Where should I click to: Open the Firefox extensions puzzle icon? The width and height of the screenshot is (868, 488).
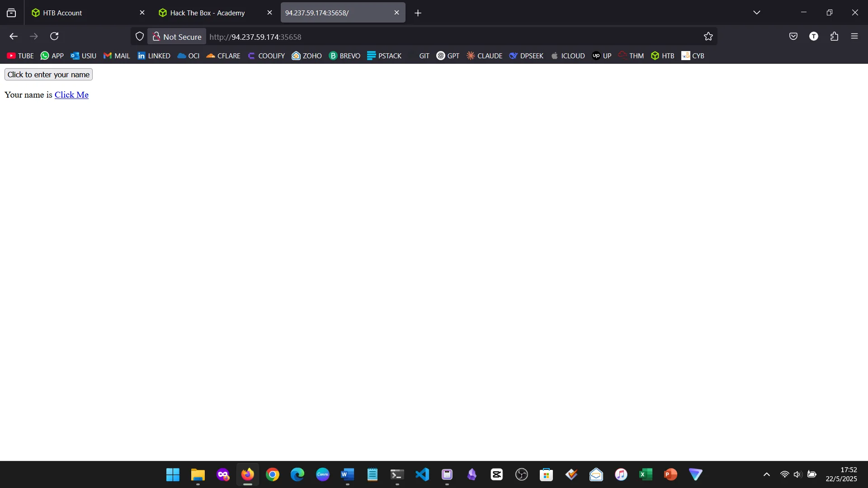tap(834, 36)
